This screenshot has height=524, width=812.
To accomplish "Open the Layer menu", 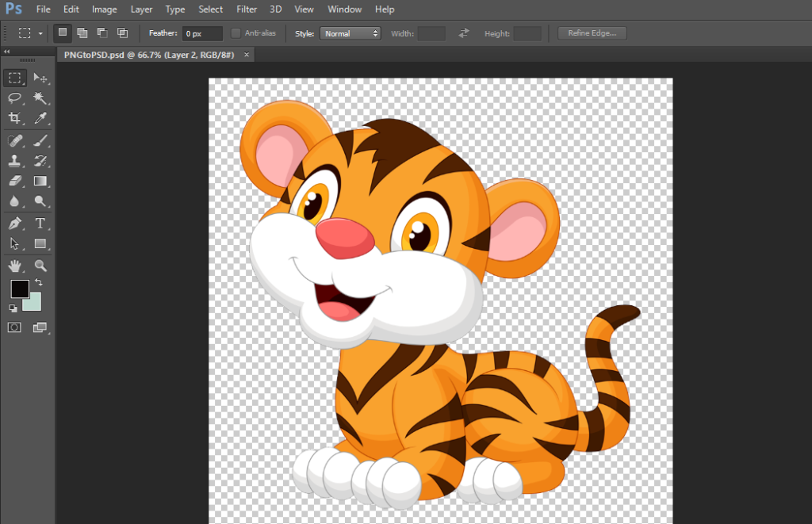I will click(x=142, y=10).
